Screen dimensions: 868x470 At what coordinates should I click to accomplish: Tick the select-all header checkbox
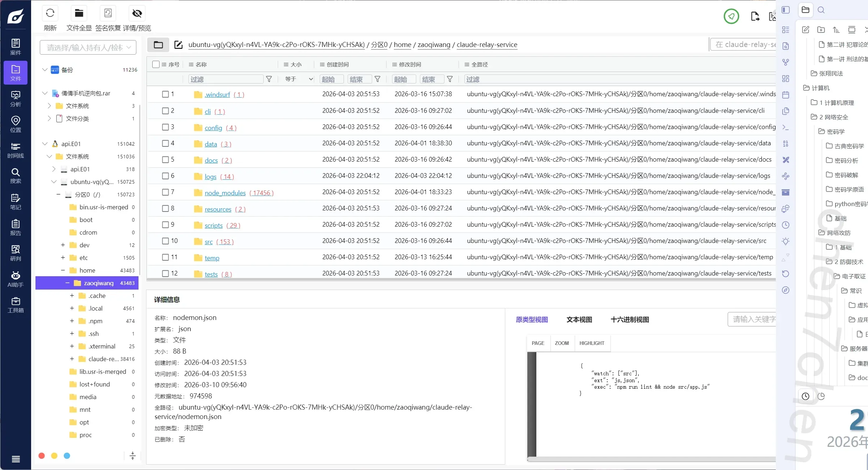(x=156, y=64)
